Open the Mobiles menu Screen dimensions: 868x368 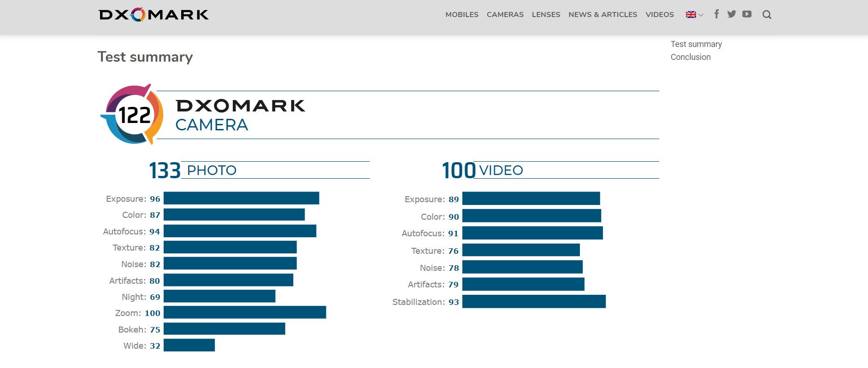click(462, 15)
